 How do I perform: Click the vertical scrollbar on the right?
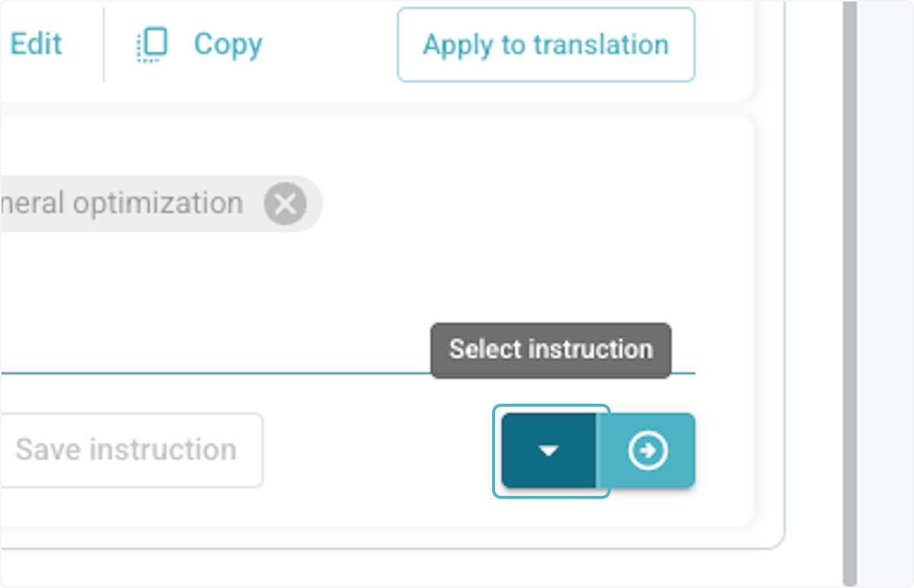tap(849, 289)
